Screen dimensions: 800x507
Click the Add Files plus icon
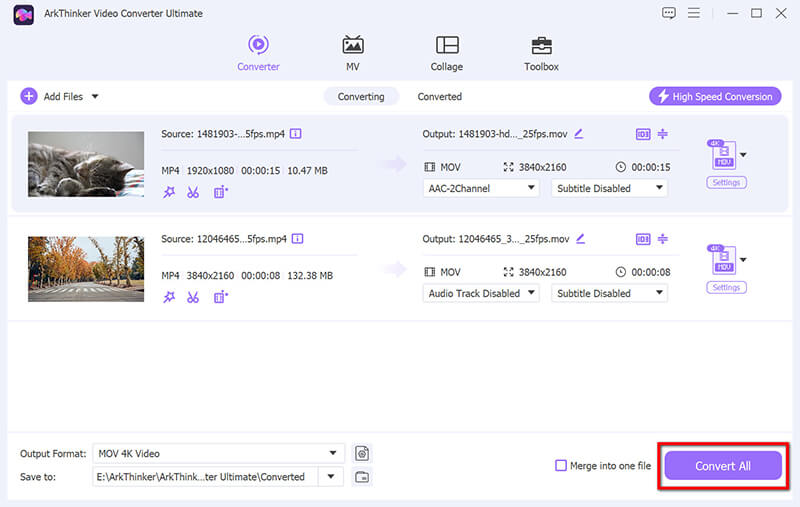click(29, 96)
